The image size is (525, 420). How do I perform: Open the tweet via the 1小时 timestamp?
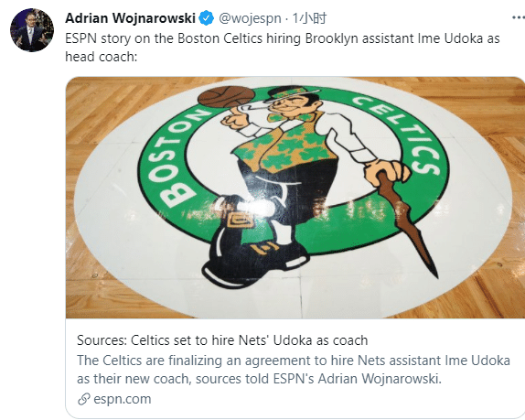tap(309, 18)
